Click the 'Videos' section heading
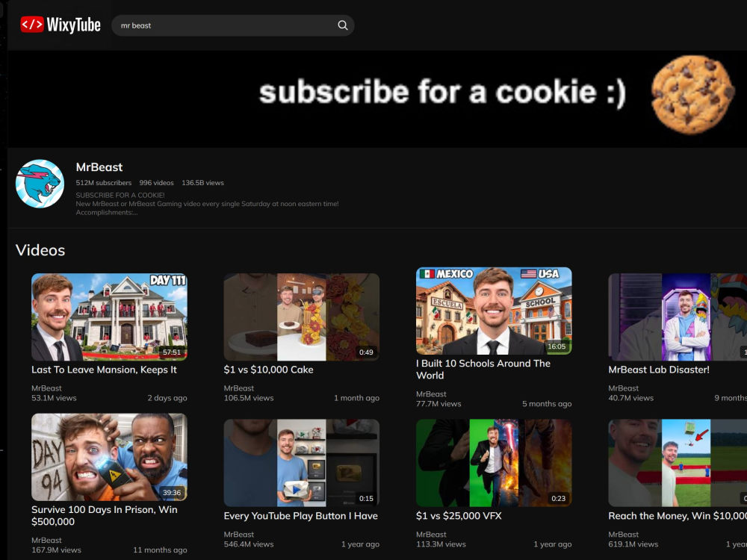 (40, 250)
